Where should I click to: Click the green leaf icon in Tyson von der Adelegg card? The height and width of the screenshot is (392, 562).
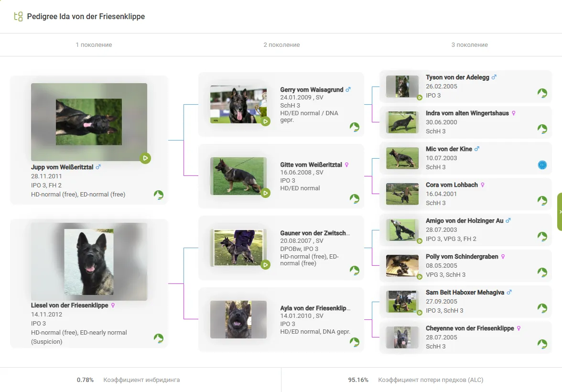542,93
